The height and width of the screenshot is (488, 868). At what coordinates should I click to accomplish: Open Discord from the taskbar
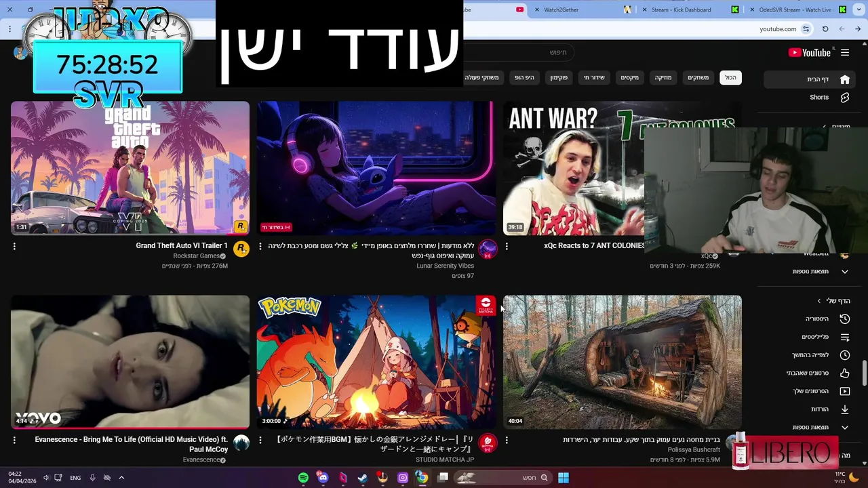point(323,478)
